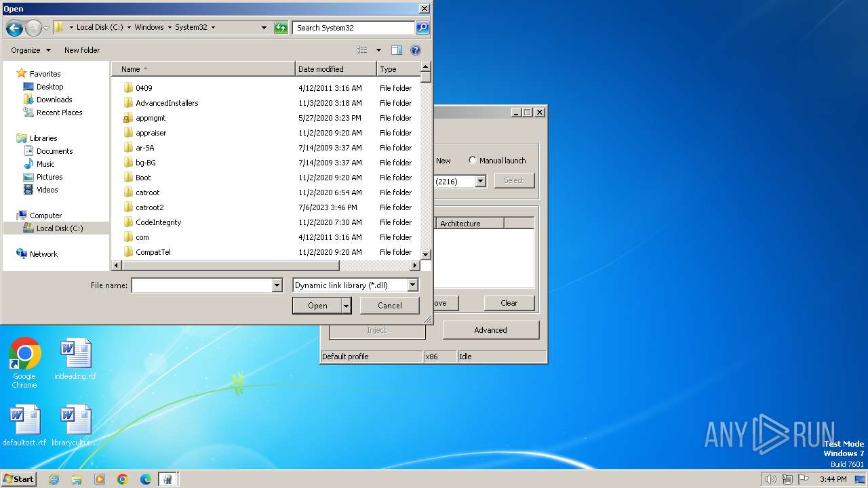Click the horizontal scrollbar right arrow in file list
The image size is (868, 488).
[415, 266]
